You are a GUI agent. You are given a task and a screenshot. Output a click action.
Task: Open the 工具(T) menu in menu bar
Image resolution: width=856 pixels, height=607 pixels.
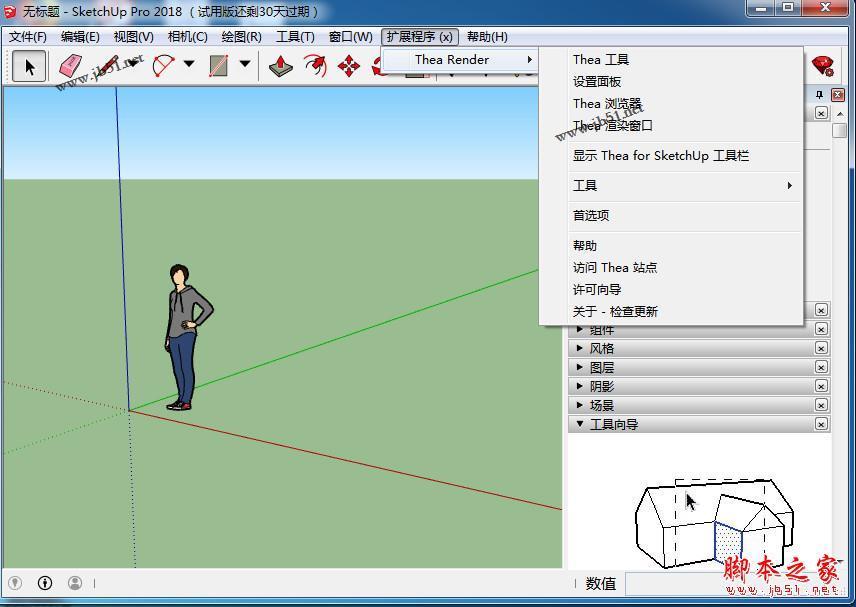(x=295, y=37)
